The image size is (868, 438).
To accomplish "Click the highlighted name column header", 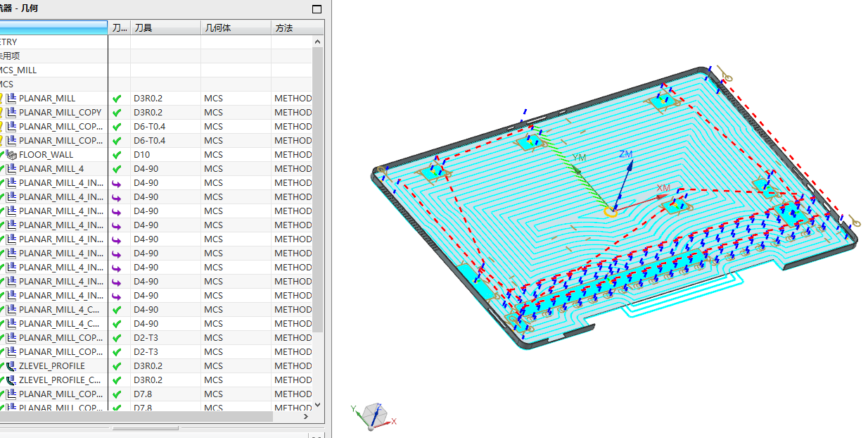I will pyautogui.click(x=53, y=27).
